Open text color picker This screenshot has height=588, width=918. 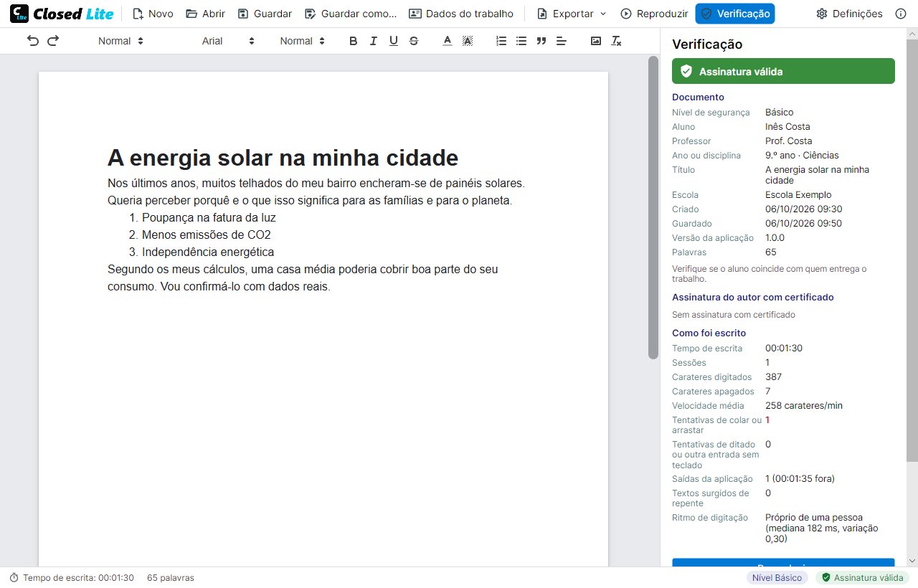(448, 41)
